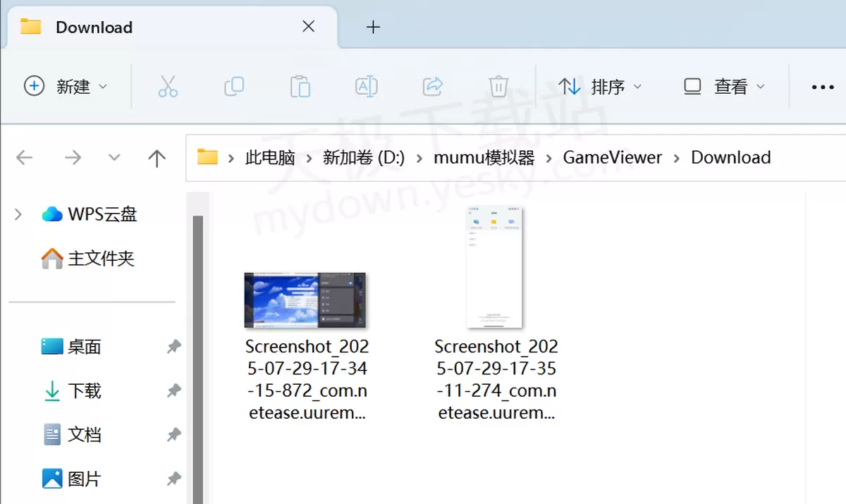Open 文档 quick access item
Viewport: 846px width, 504px height.
click(72, 435)
